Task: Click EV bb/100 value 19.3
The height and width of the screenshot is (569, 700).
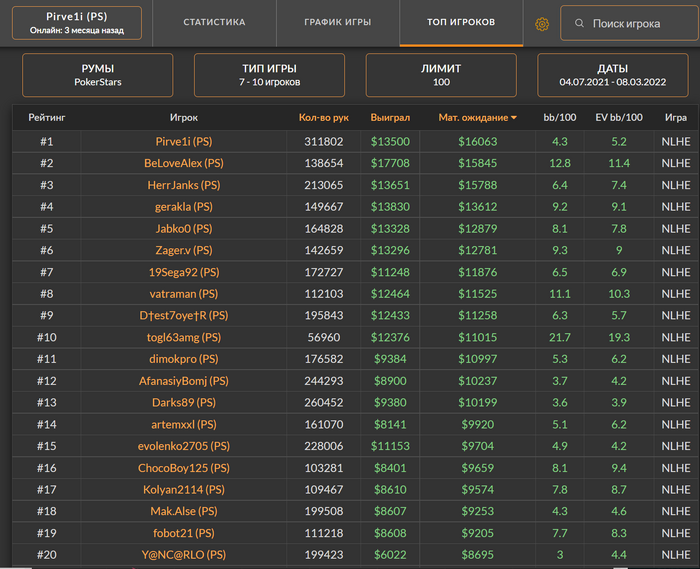Action: pos(619,337)
